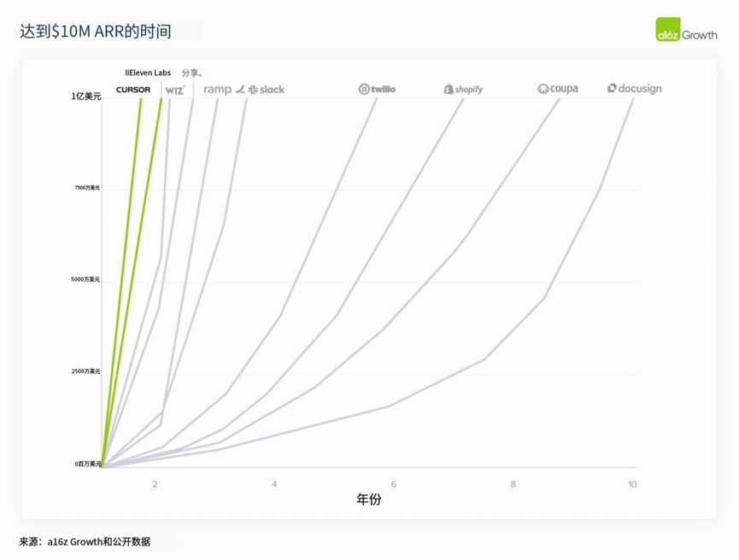Click the 5000万美元 y-axis label

pyautogui.click(x=85, y=279)
